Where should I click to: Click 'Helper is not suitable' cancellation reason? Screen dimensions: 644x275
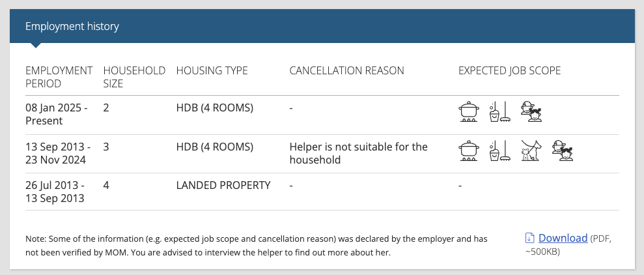coord(359,153)
